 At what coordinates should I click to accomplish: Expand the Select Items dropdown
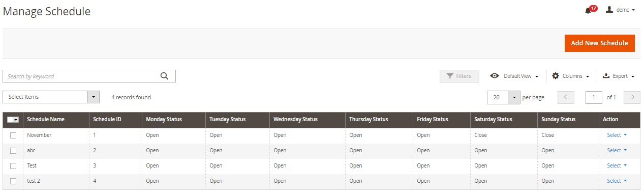tap(51, 97)
